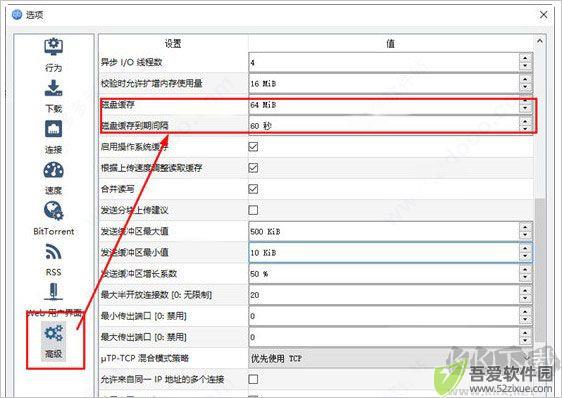Enable 允许来自同一 IP 地址的多个连接 checkbox
The image size is (562, 398).
point(253,379)
